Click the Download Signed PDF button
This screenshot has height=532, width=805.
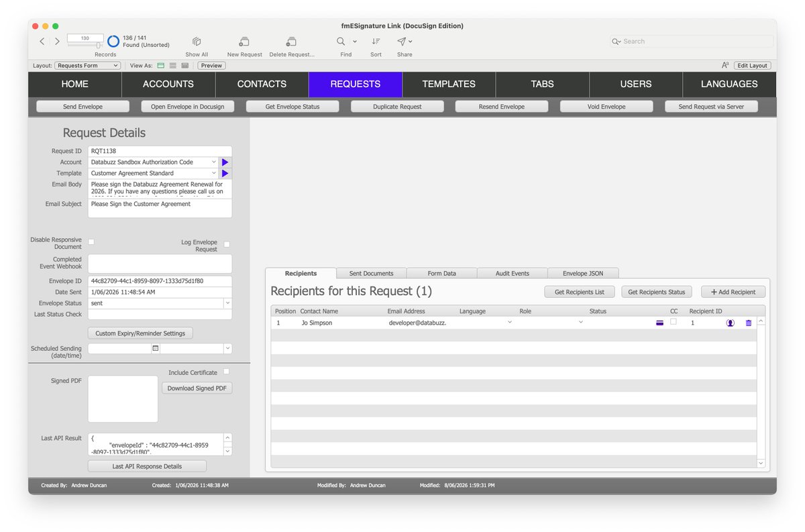tap(197, 388)
